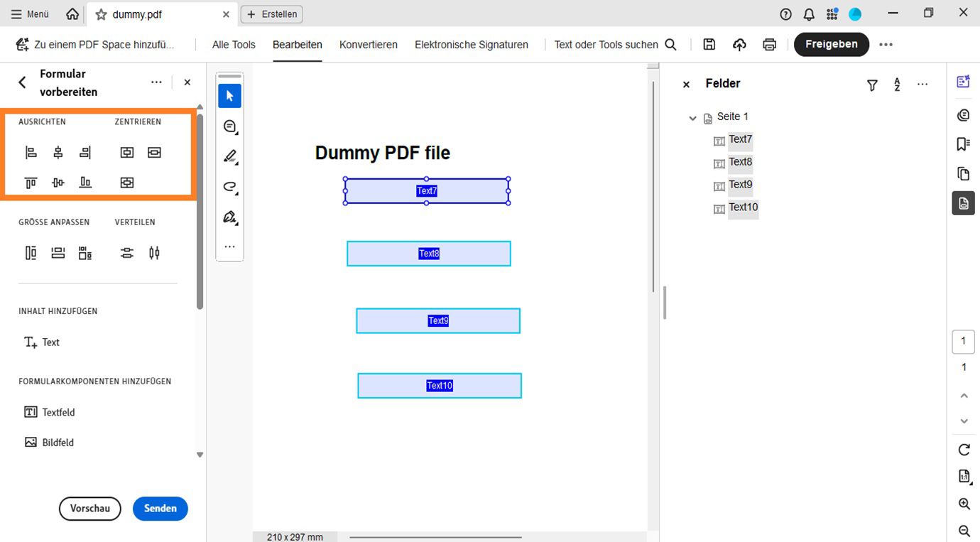This screenshot has height=542, width=980.
Task: Open the page thumbnails panel
Action: [964, 173]
